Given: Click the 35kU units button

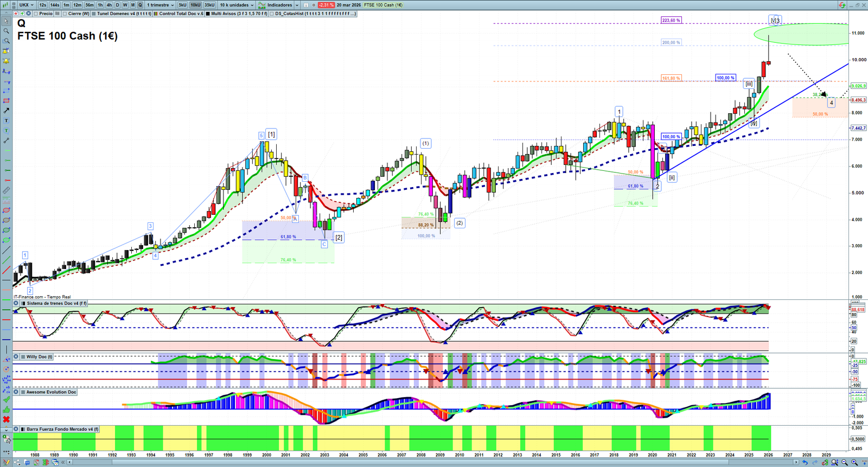Looking at the screenshot, I should pyautogui.click(x=209, y=5).
